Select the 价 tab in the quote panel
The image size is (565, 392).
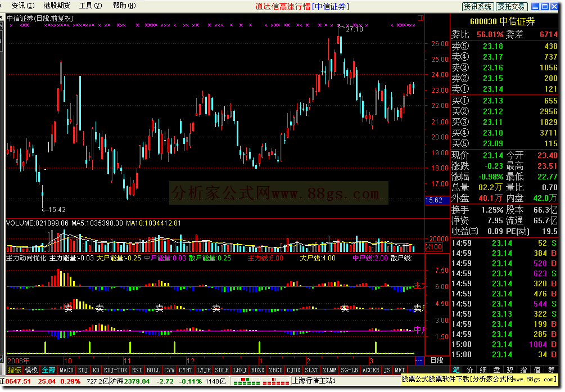[x=470, y=370]
